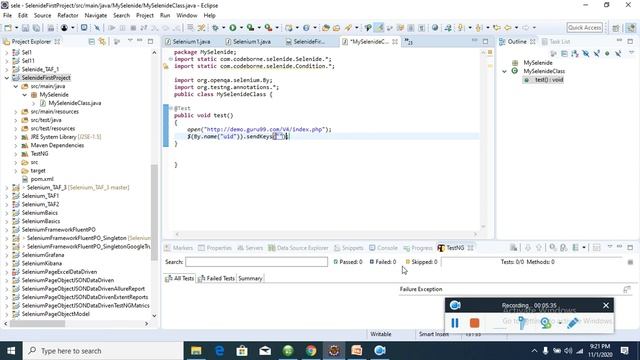The width and height of the screenshot is (640, 360).
Task: Click the pencil annotate icon in recorder
Action: click(x=573, y=323)
